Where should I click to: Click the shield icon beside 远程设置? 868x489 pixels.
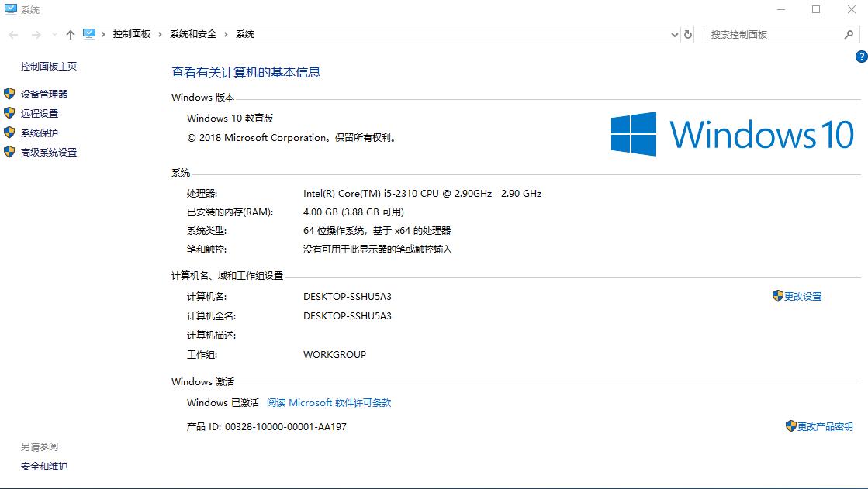pyautogui.click(x=9, y=113)
